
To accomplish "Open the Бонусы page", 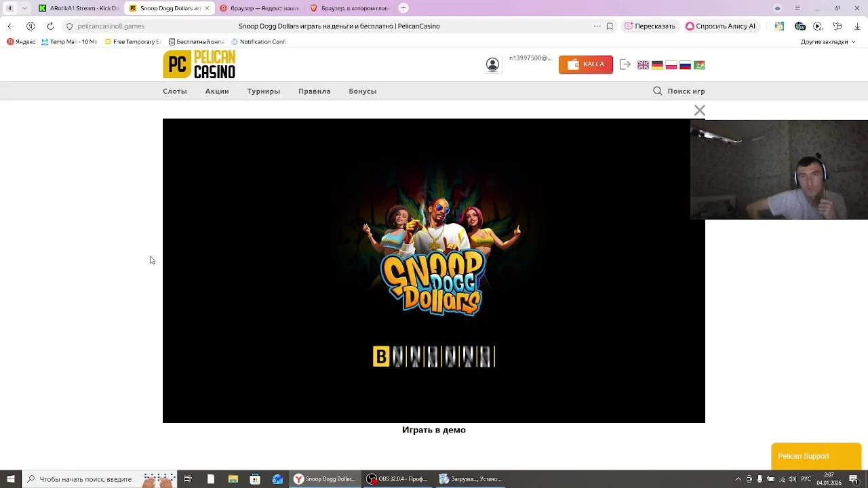I will 363,91.
